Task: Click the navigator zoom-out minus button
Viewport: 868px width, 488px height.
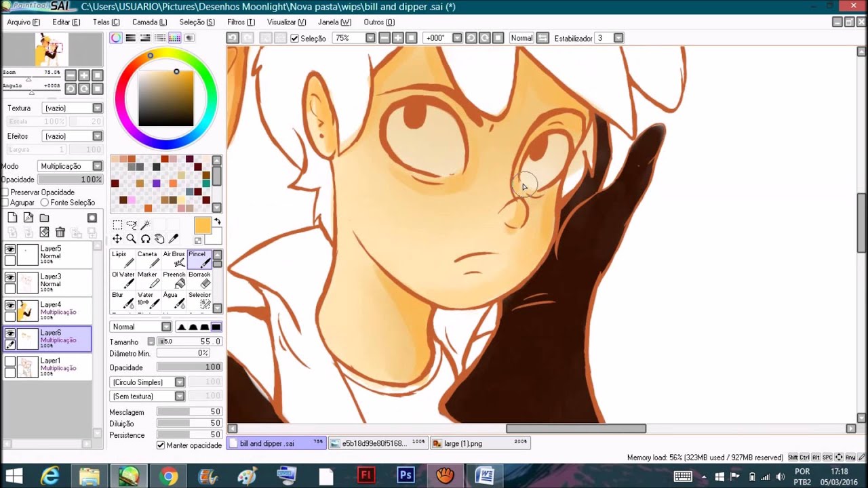Action: (x=71, y=75)
